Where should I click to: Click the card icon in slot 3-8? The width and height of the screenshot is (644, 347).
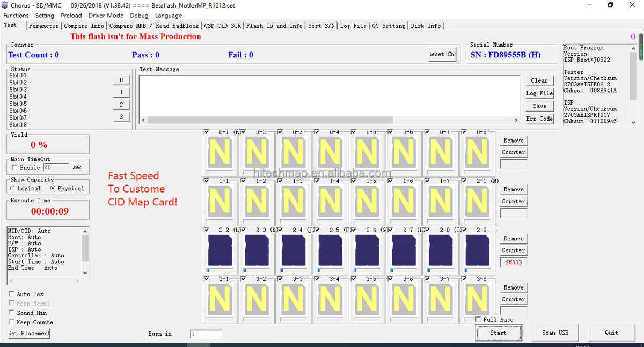tap(477, 299)
